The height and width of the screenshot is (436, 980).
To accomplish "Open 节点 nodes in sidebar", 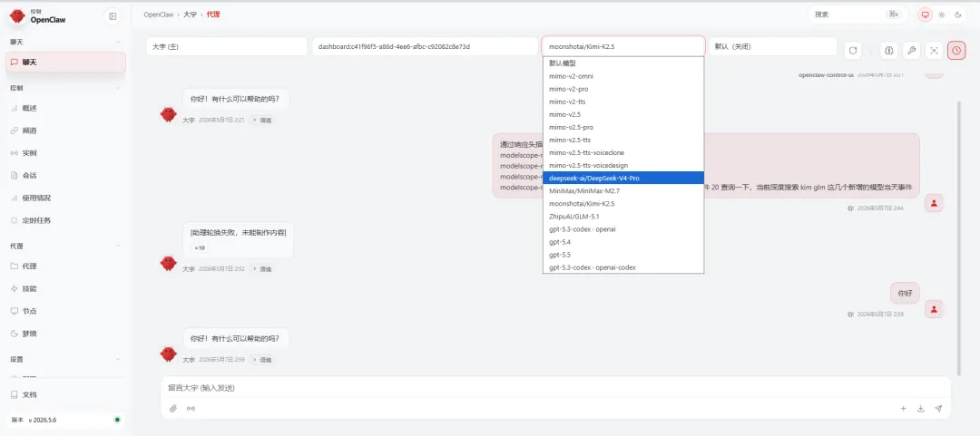I will point(65,311).
